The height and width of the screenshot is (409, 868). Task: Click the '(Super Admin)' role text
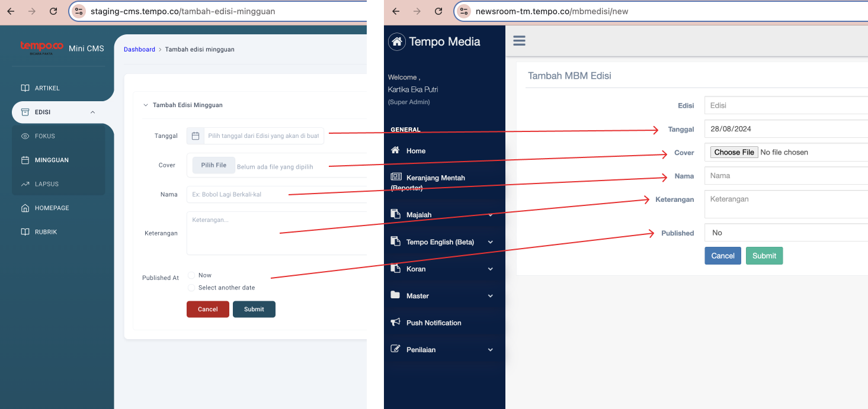tap(409, 102)
